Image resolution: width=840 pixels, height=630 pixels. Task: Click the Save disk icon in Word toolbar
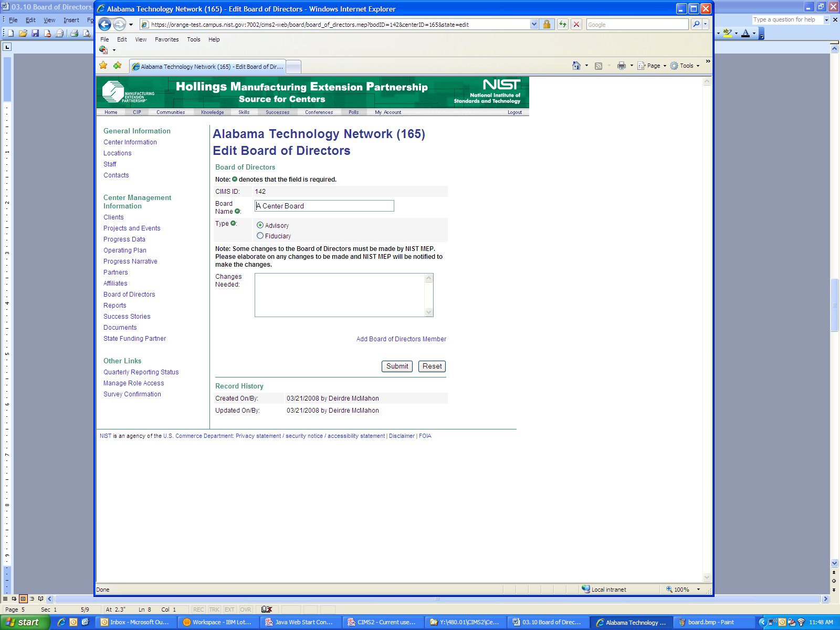(35, 33)
